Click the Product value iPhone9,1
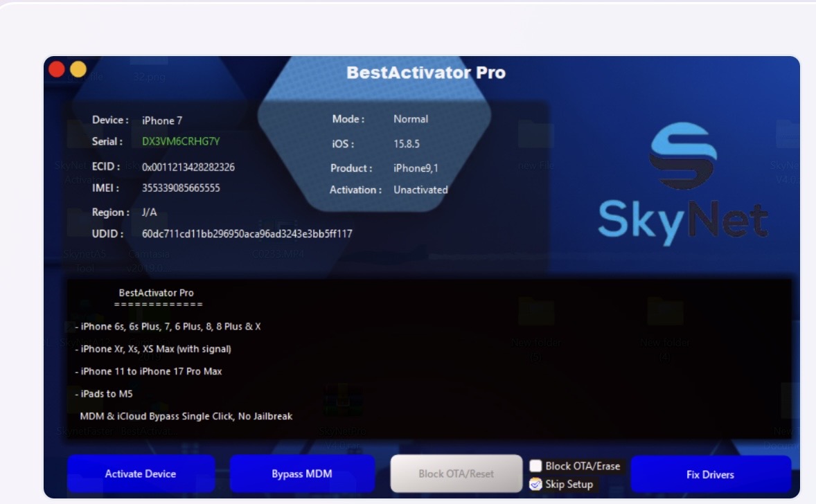Screen dimensions: 816x504 416,168
